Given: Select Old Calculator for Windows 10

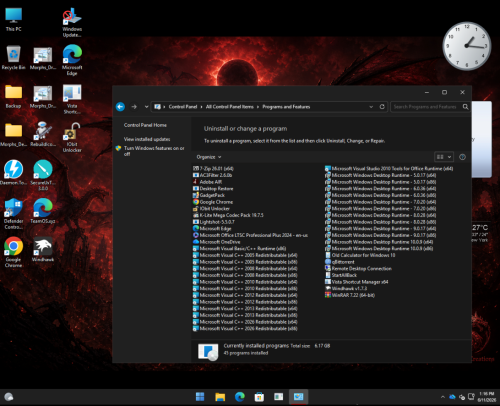Looking at the screenshot, I should [x=360, y=255].
